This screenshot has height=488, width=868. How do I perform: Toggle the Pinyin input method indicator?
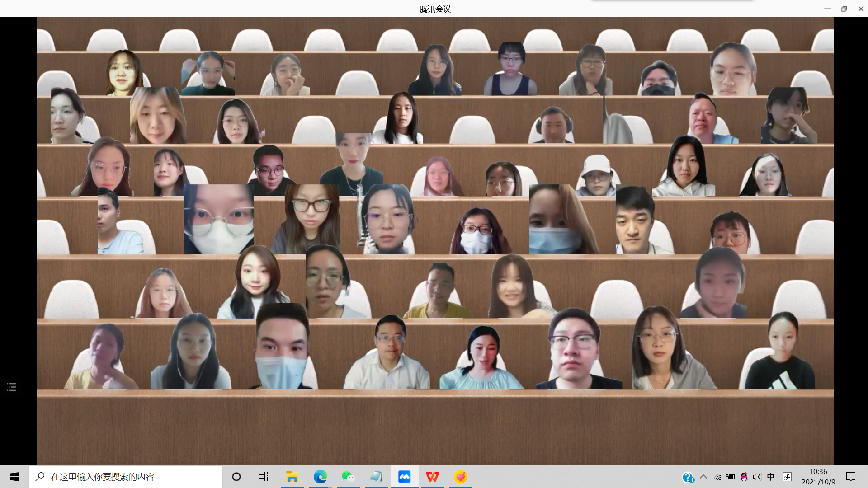787,477
